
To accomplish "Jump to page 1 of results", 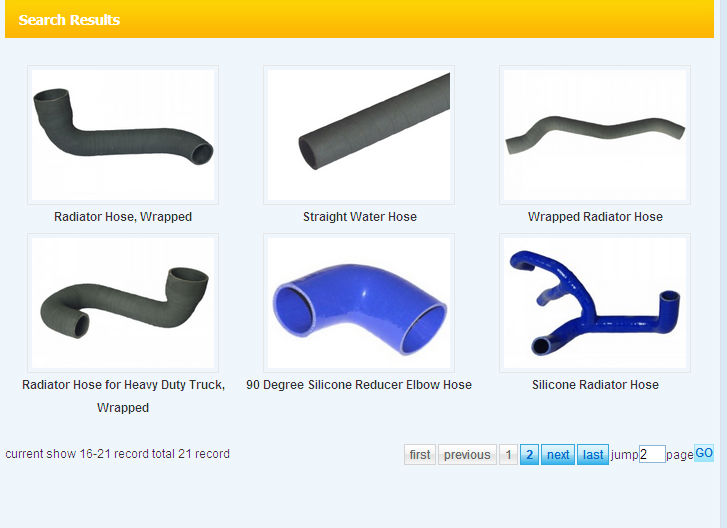I will tap(508, 455).
